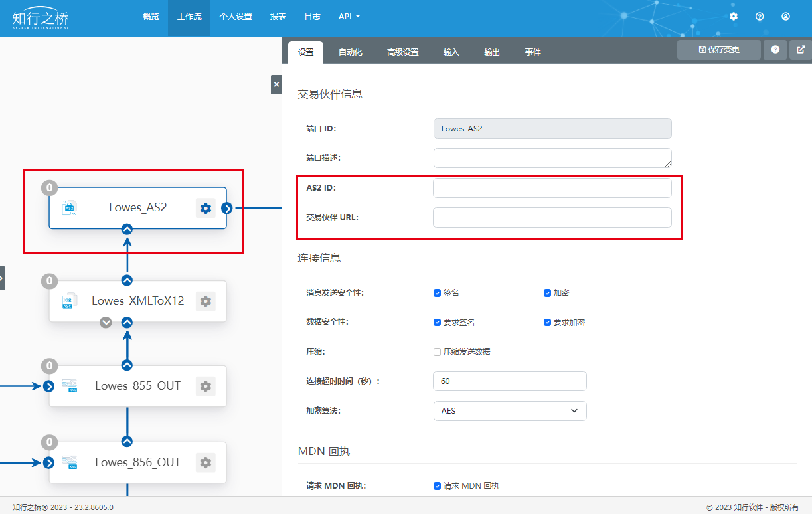Open global settings gear in top bar

click(x=734, y=17)
